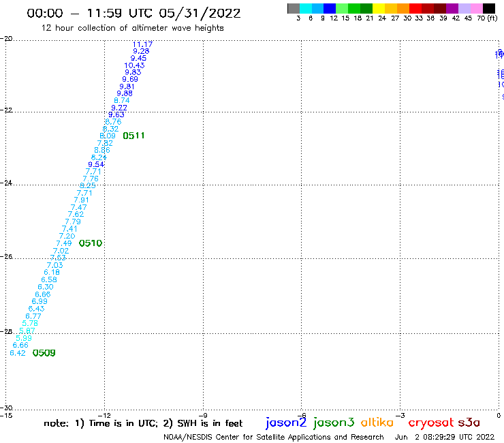The width and height of the screenshot is (504, 443).
Task: Click the 9.22 wave height reading
Action: pos(119,108)
